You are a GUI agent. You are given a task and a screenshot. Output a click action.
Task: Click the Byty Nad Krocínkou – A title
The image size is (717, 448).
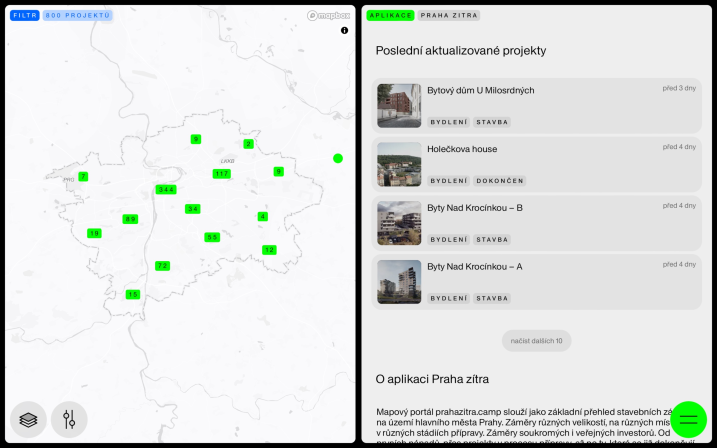click(x=475, y=267)
